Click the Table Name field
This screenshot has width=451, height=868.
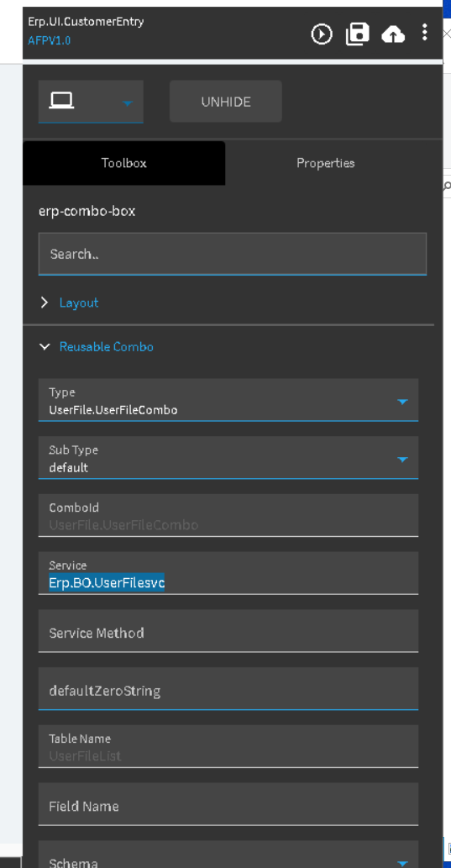pyautogui.click(x=228, y=746)
